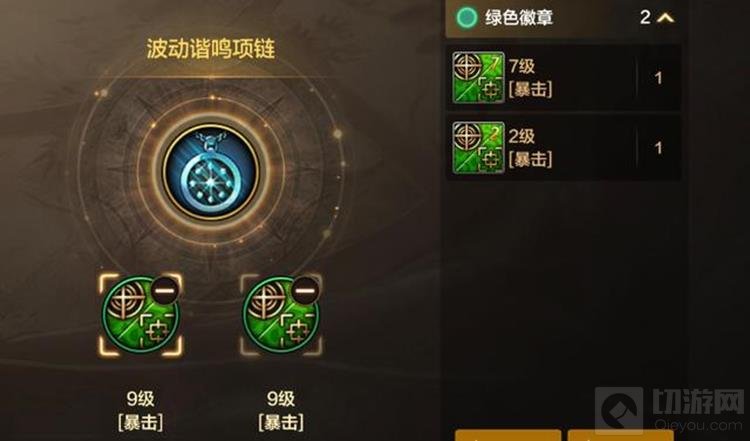Viewport: 750px width, 441px height.
Task: Select the 绿色徽章 category header label
Action: tap(519, 18)
